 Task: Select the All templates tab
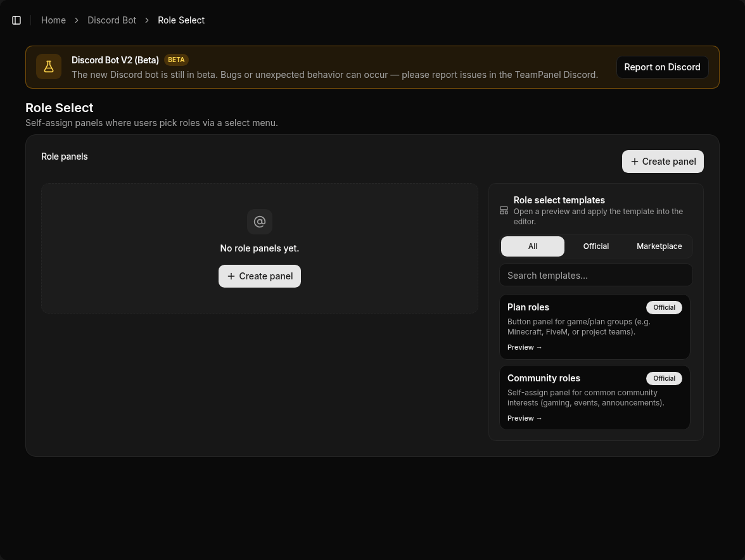(533, 246)
